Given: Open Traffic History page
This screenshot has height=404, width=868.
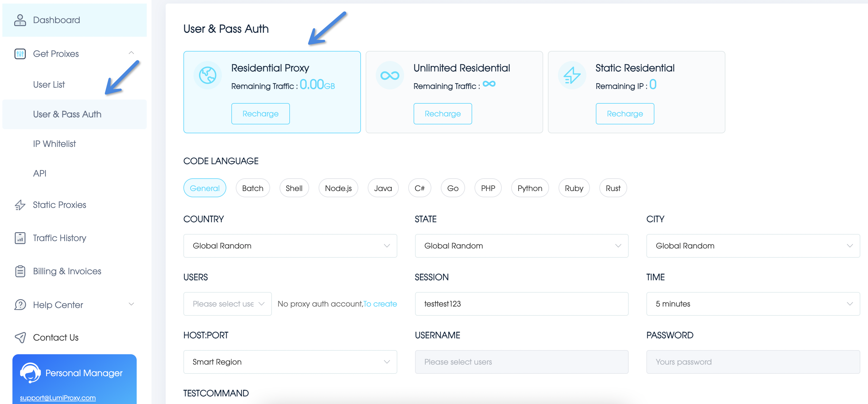Looking at the screenshot, I should point(59,238).
